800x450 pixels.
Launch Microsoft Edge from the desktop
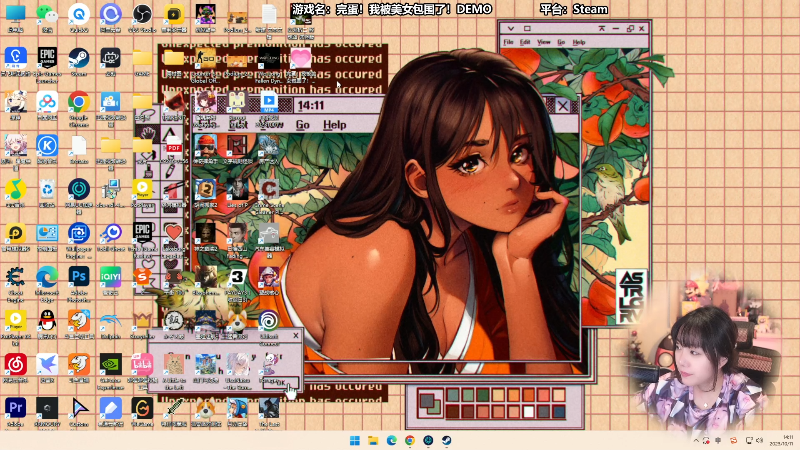pos(47,277)
